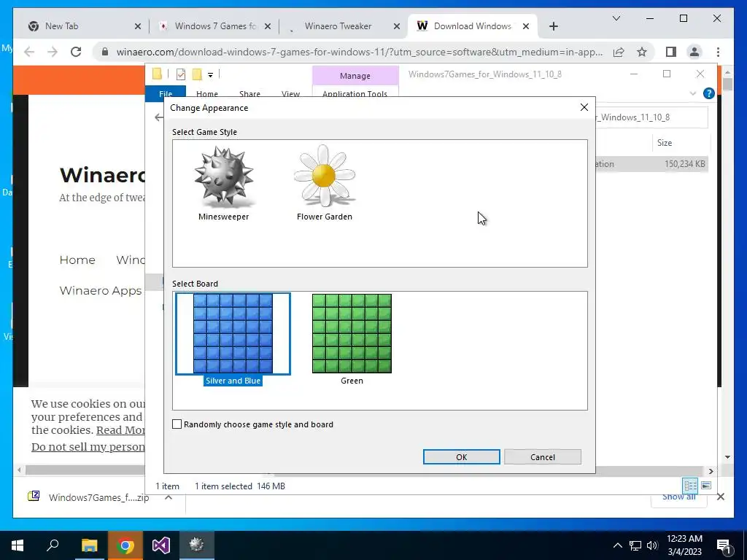Open the volume control in tray

[x=653, y=545]
